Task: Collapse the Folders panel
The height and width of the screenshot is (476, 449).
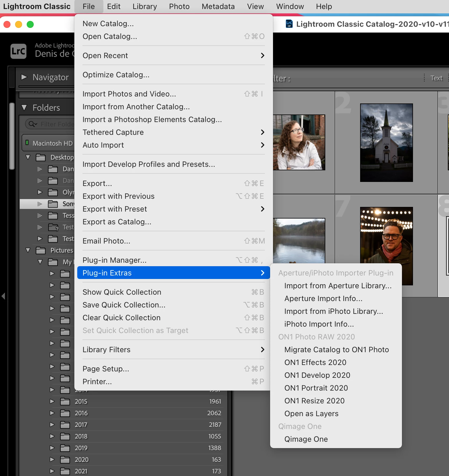Action: point(24,108)
